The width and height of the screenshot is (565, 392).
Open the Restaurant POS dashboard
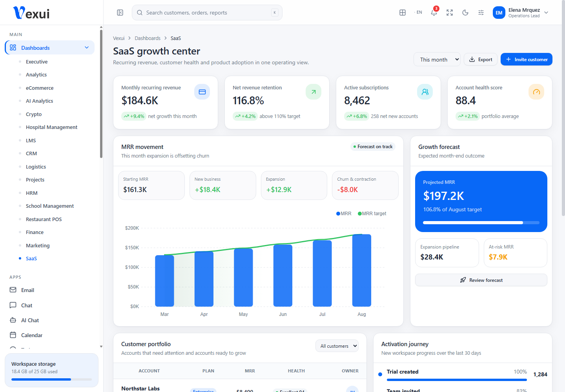click(x=44, y=219)
